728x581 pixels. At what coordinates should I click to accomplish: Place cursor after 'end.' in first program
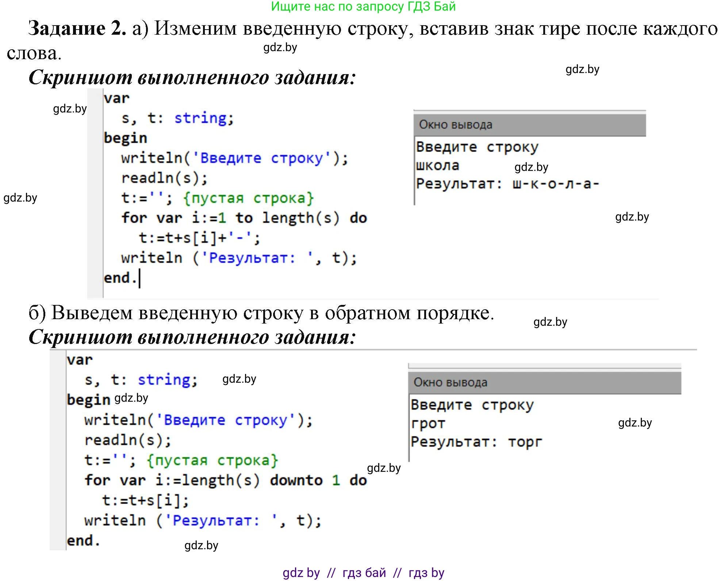coord(140,278)
